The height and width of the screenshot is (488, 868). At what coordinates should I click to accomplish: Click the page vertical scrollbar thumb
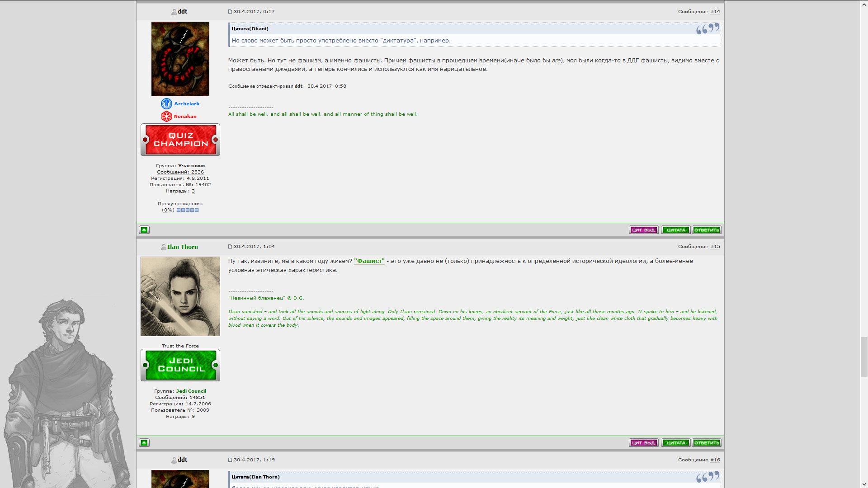(864, 357)
